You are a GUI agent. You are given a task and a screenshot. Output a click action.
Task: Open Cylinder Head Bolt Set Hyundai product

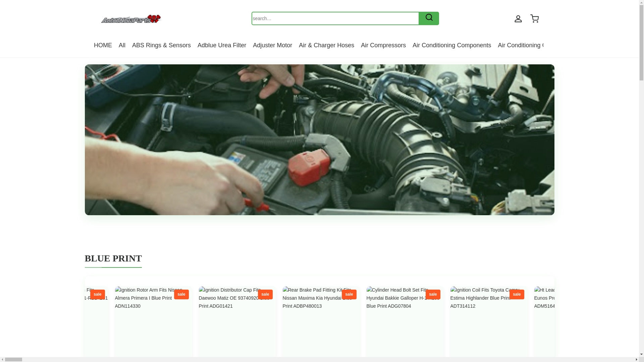396,298
